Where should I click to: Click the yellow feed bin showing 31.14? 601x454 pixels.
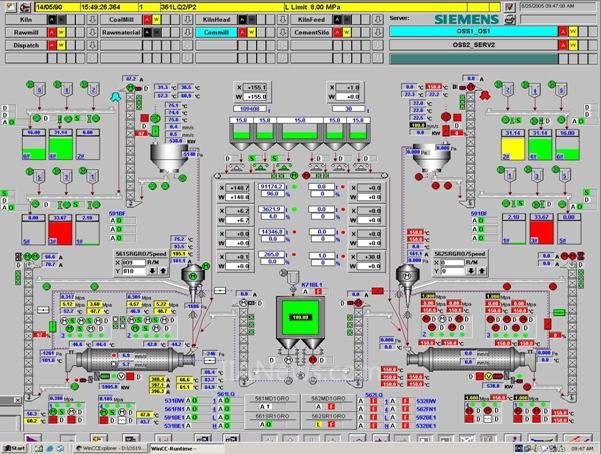514,147
